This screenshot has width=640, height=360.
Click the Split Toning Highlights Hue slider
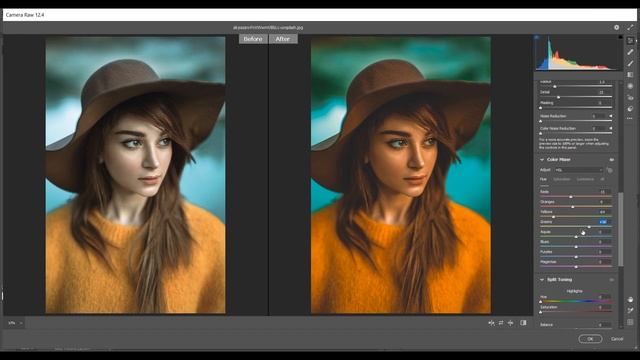[576, 301]
